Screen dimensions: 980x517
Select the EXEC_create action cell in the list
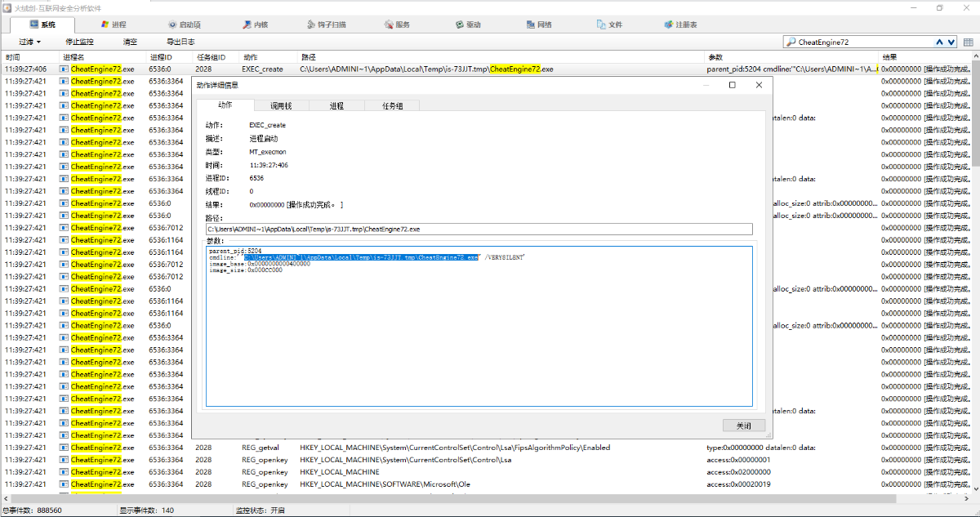tap(263, 69)
